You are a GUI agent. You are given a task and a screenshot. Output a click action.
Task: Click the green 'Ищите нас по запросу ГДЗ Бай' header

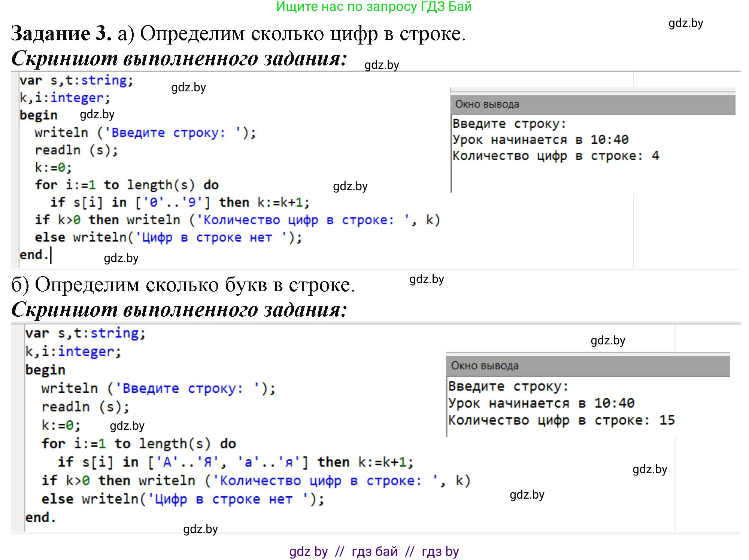(374, 7)
